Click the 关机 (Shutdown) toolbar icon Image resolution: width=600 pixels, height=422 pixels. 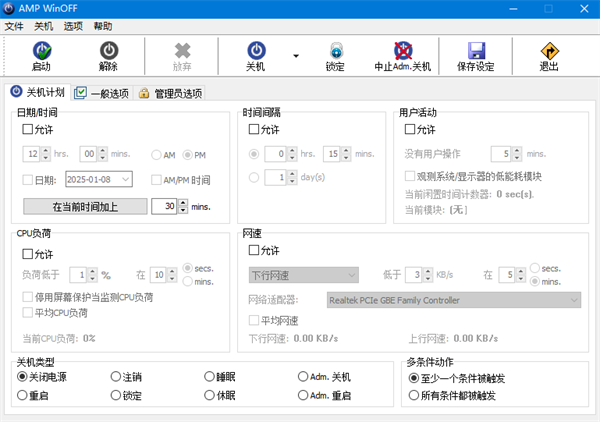(256, 51)
